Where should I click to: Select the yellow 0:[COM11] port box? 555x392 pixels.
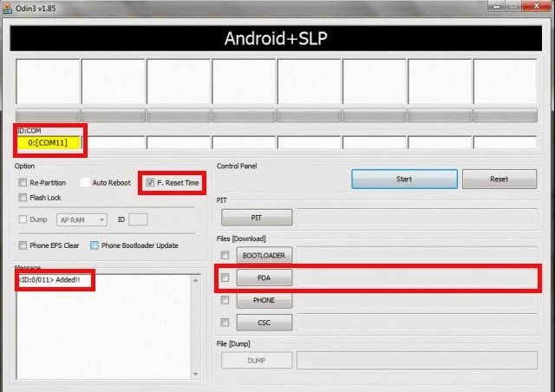click(49, 143)
